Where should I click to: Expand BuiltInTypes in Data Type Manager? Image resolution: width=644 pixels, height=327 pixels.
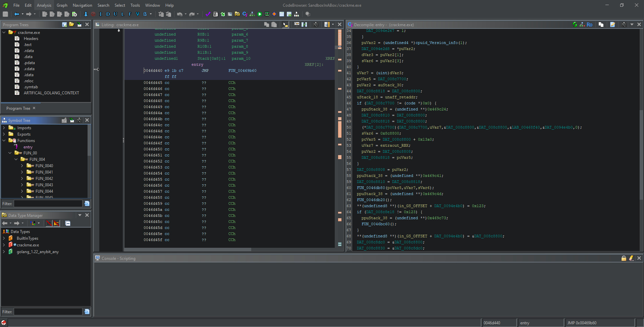pyautogui.click(x=4, y=238)
